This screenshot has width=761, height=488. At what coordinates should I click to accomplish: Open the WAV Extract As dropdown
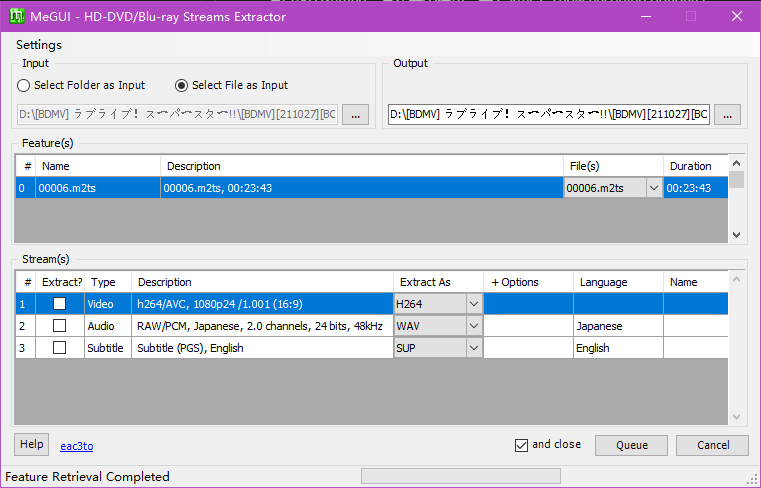473,326
